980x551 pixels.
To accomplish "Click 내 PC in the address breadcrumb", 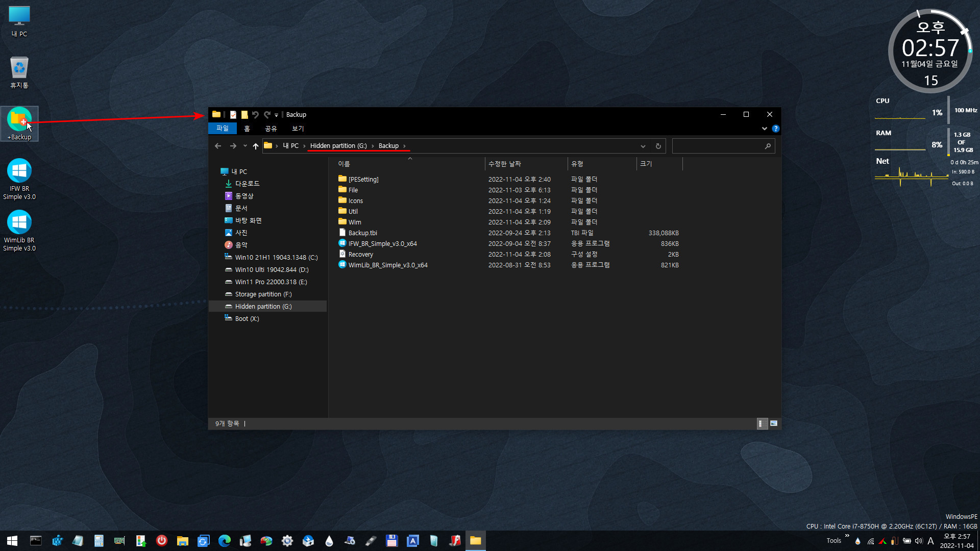I will click(x=290, y=146).
